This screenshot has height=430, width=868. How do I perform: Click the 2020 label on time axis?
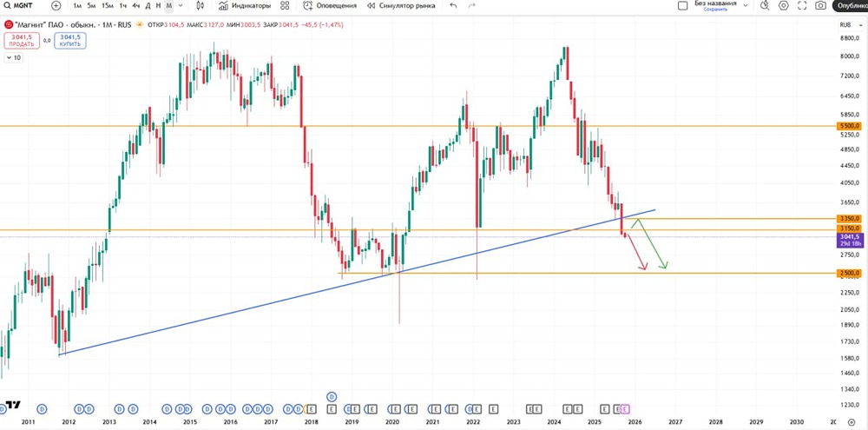pyautogui.click(x=392, y=422)
